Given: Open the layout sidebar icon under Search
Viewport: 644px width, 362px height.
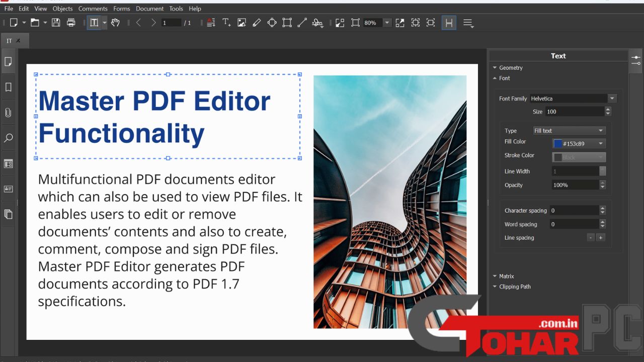Looking at the screenshot, I should pyautogui.click(x=8, y=163).
